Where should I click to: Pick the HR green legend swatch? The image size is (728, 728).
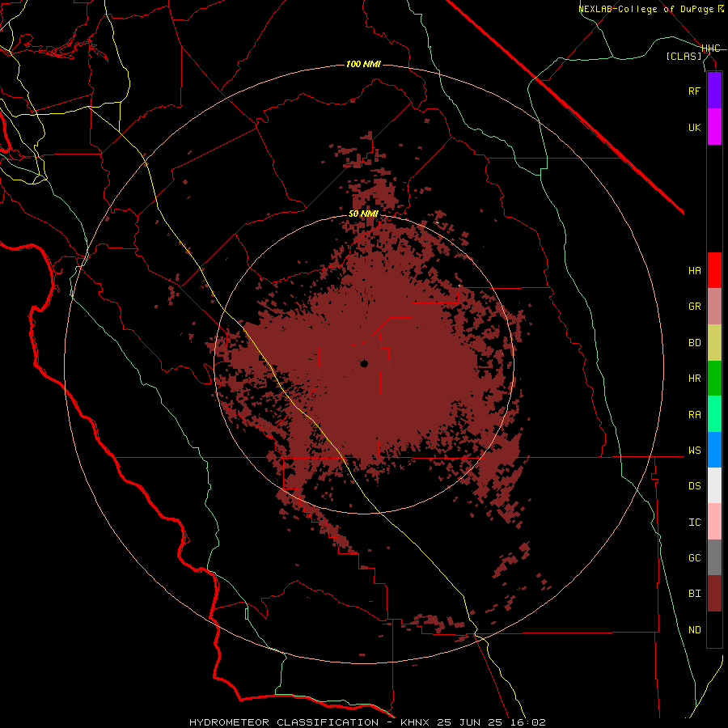point(714,379)
